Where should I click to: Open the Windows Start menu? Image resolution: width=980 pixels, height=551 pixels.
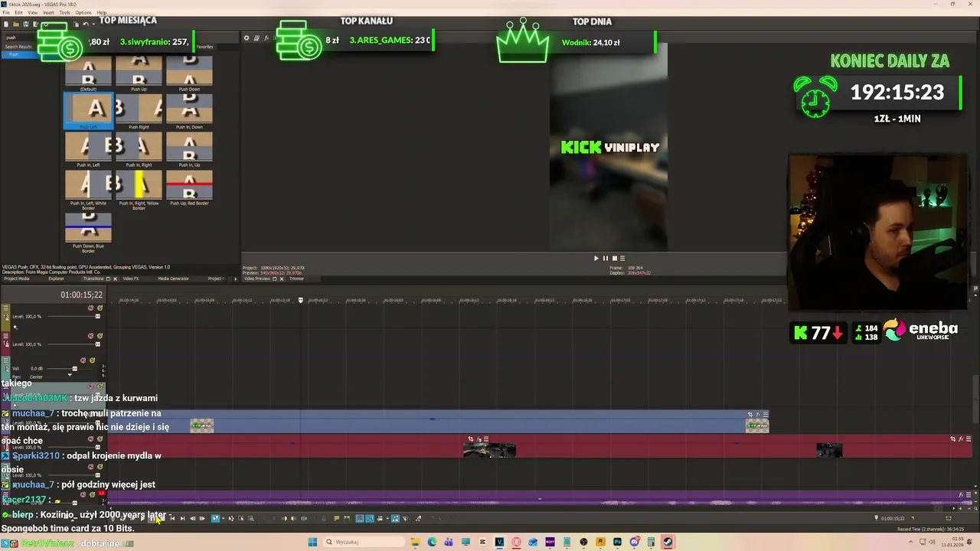click(x=312, y=542)
